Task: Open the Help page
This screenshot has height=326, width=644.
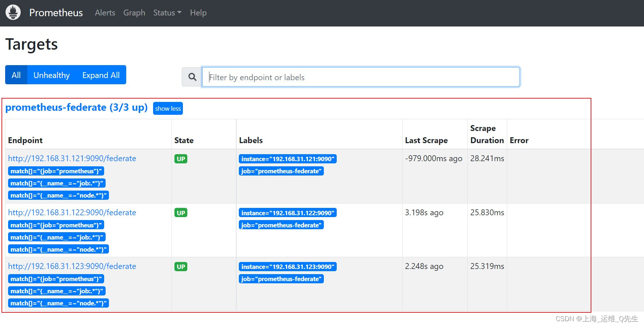Action: pos(198,13)
